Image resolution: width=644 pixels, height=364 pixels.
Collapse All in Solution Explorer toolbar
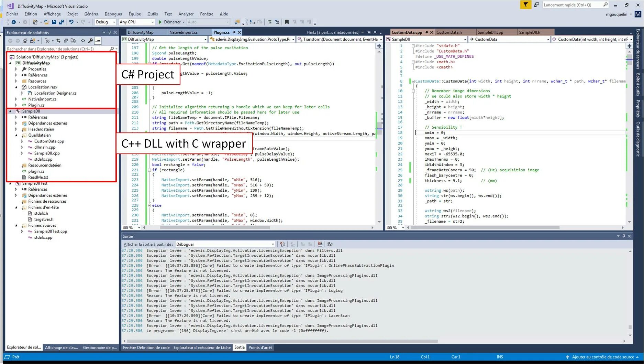(66, 41)
